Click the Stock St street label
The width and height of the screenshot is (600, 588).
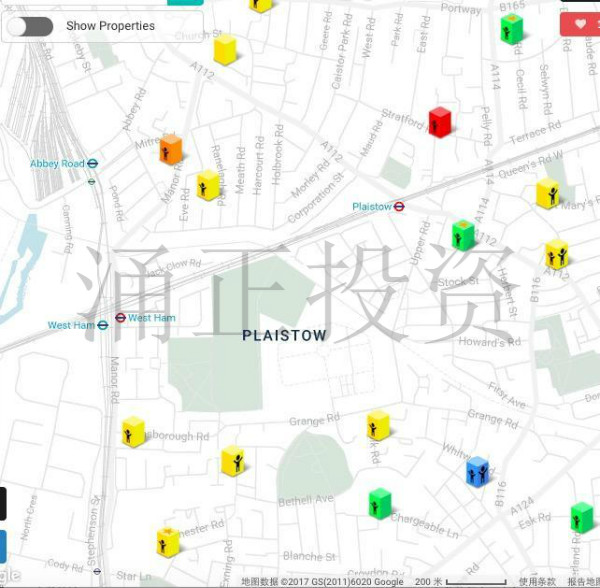click(458, 282)
